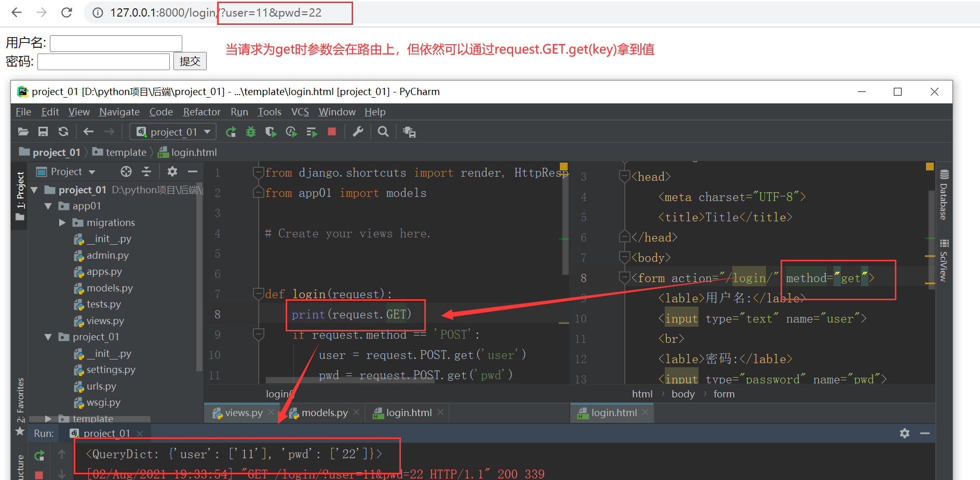This screenshot has height=480, width=980.
Task: Click the Concurrency Diagram run icon
Action: (x=312, y=132)
